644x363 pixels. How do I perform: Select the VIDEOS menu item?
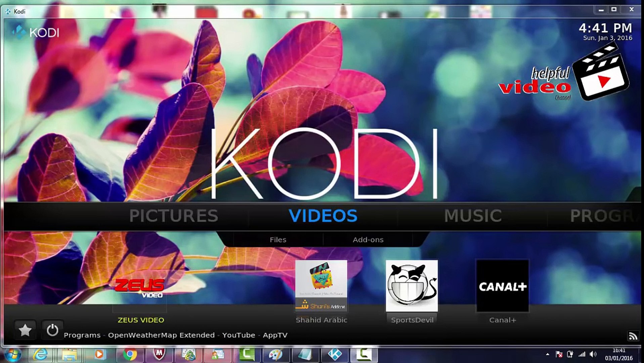pyautogui.click(x=323, y=216)
